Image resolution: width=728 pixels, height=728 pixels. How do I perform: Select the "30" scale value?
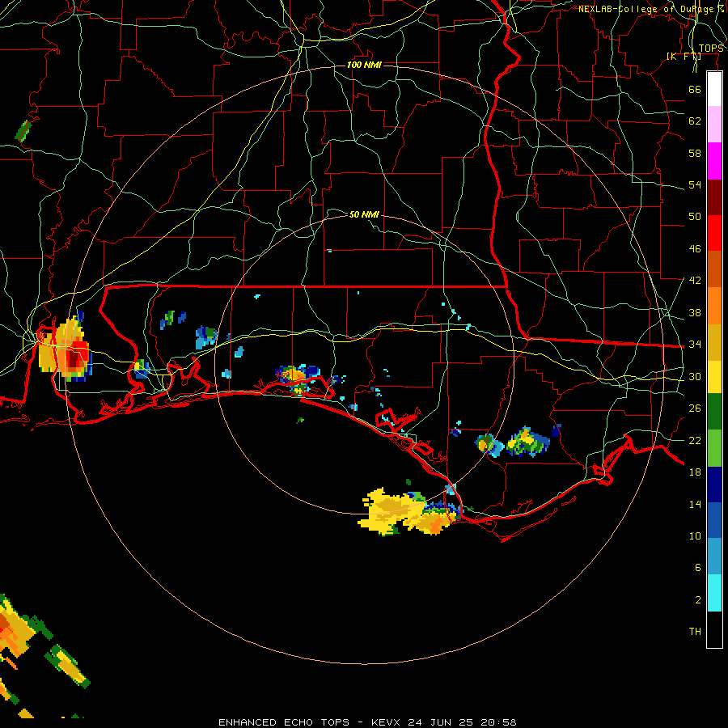tap(695, 376)
